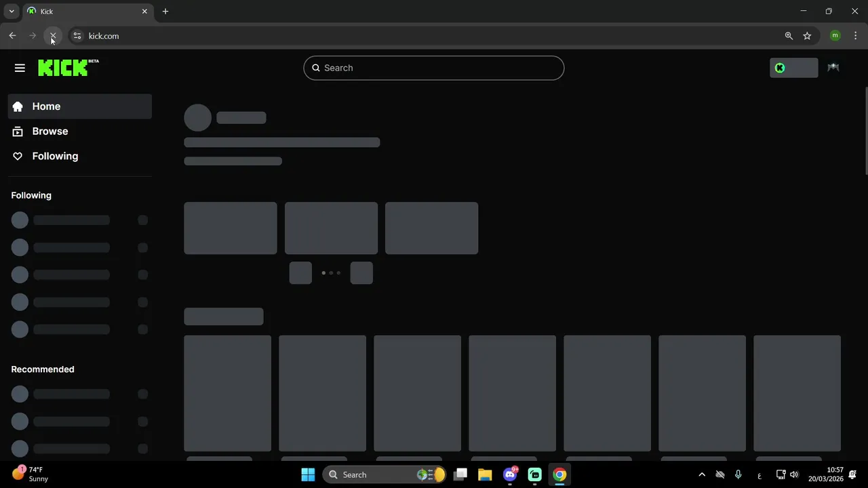Screen dimensions: 868x488
Task: Open the hamburger sidebar menu
Action: tap(20, 68)
